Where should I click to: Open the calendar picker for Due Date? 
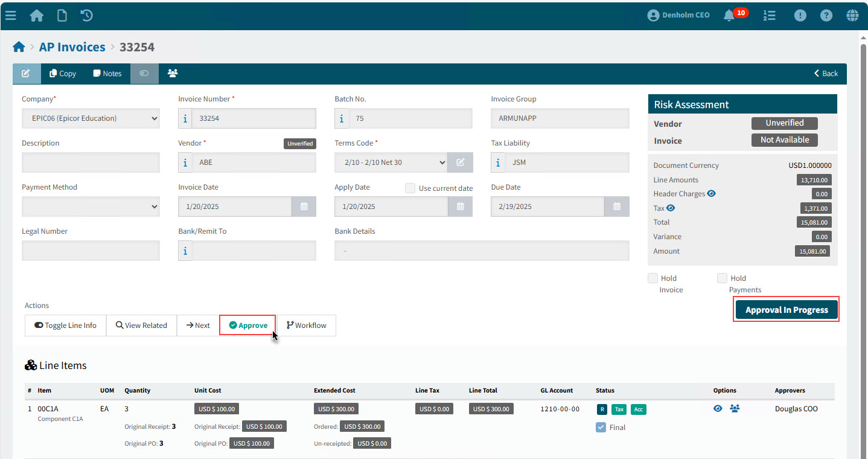tap(616, 207)
